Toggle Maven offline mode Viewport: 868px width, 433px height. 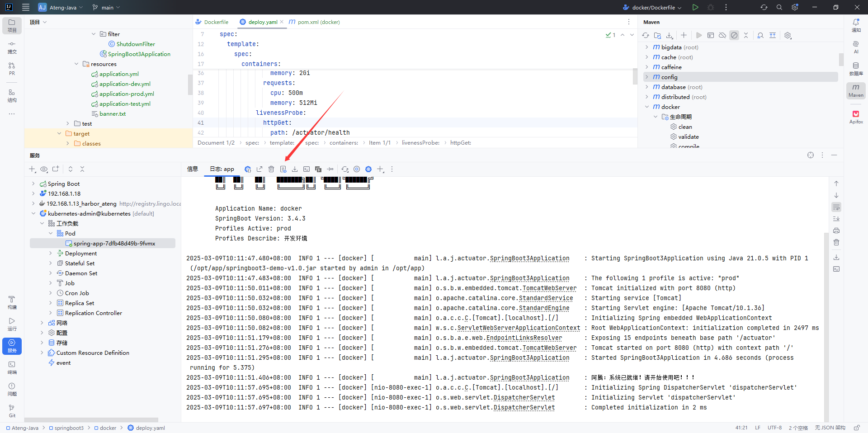coord(722,35)
